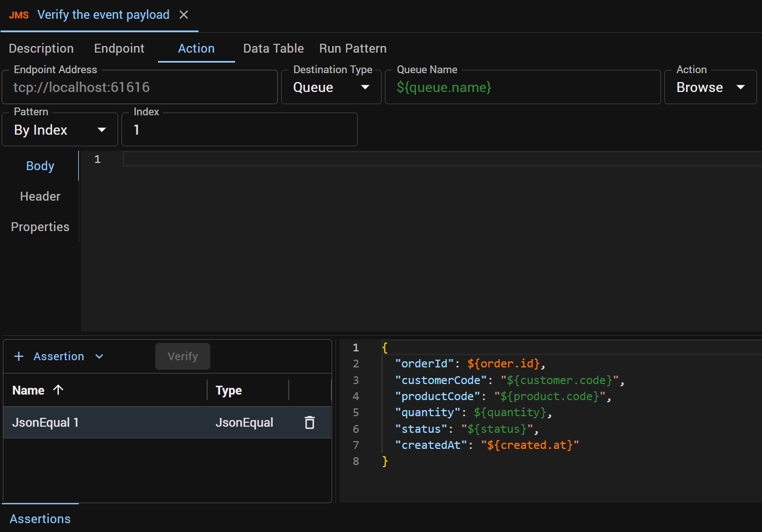Click the "orderId" line in JSON editor
The height and width of the screenshot is (532, 762).
click(470, 364)
